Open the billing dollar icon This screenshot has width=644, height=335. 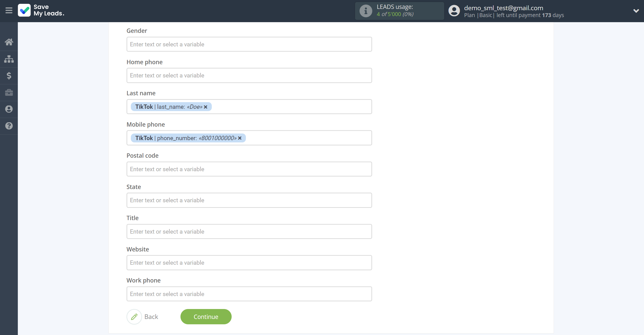coord(9,76)
